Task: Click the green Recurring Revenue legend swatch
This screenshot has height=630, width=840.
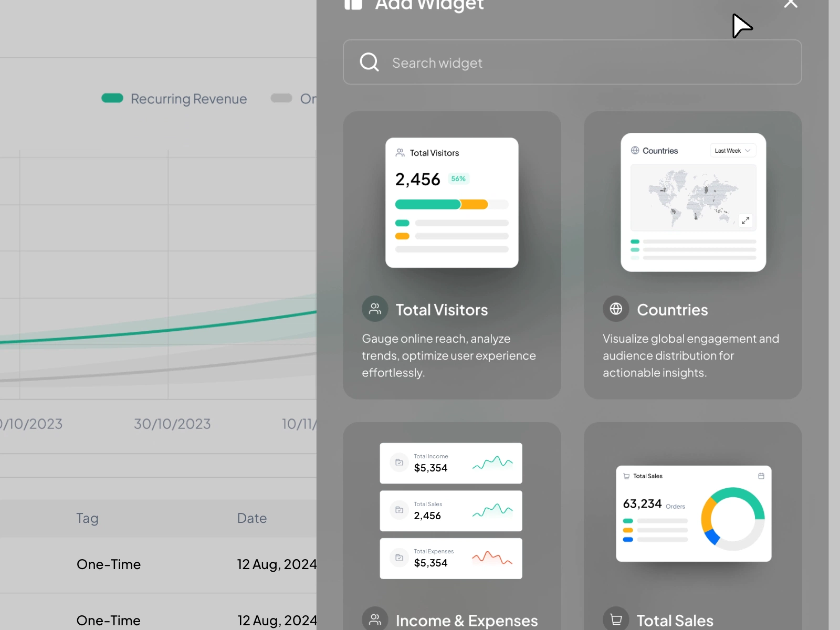Action: click(112, 98)
